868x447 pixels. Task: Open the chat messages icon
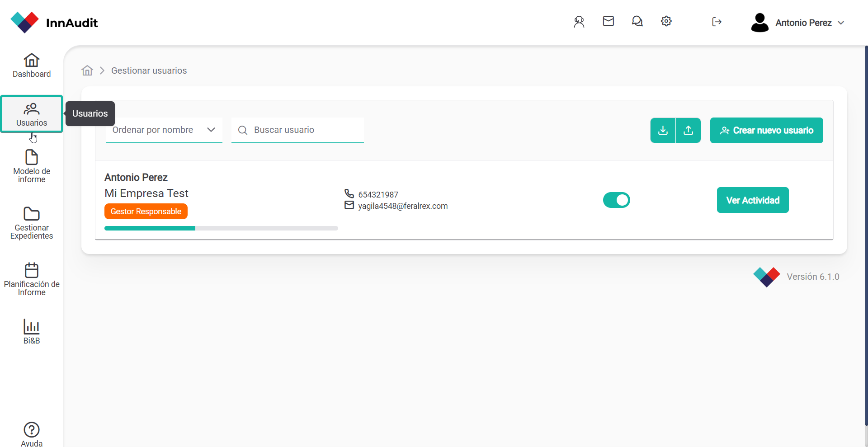[637, 21]
